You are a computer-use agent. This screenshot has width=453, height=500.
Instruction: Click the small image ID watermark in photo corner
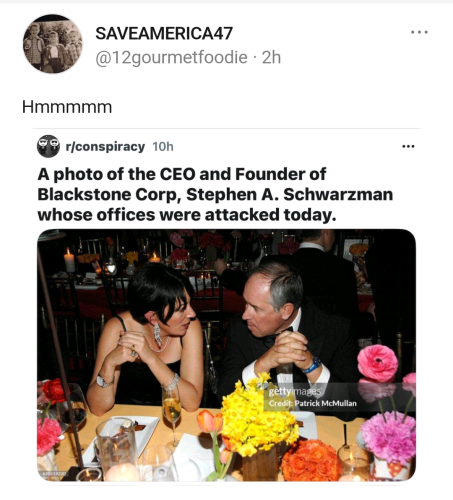(54, 474)
